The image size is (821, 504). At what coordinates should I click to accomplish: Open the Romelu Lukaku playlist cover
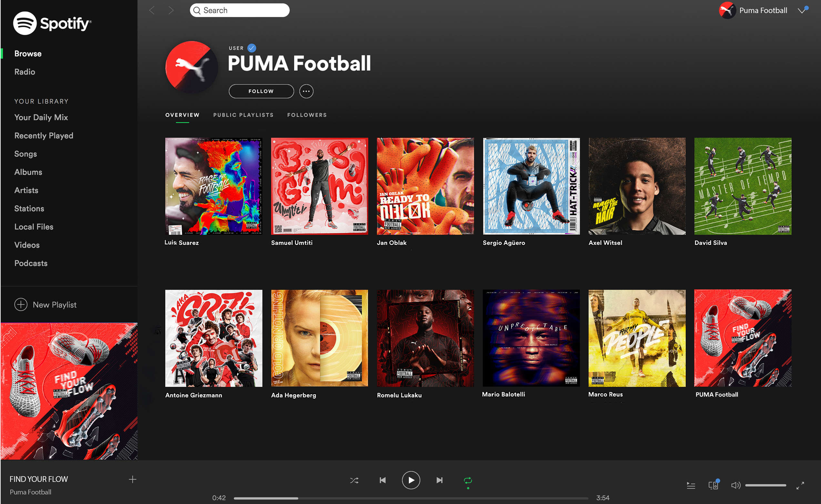coord(425,338)
